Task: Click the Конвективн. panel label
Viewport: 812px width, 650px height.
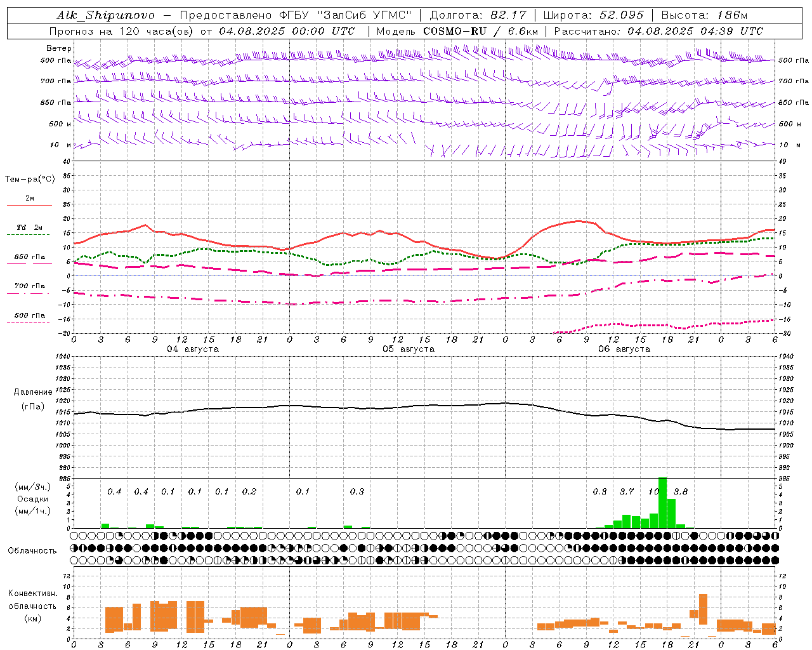Action: point(32,594)
